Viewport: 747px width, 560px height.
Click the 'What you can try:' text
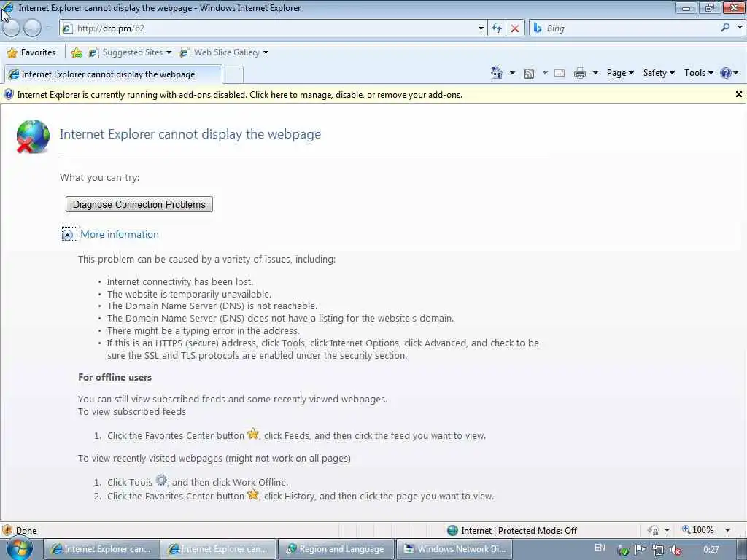point(99,178)
